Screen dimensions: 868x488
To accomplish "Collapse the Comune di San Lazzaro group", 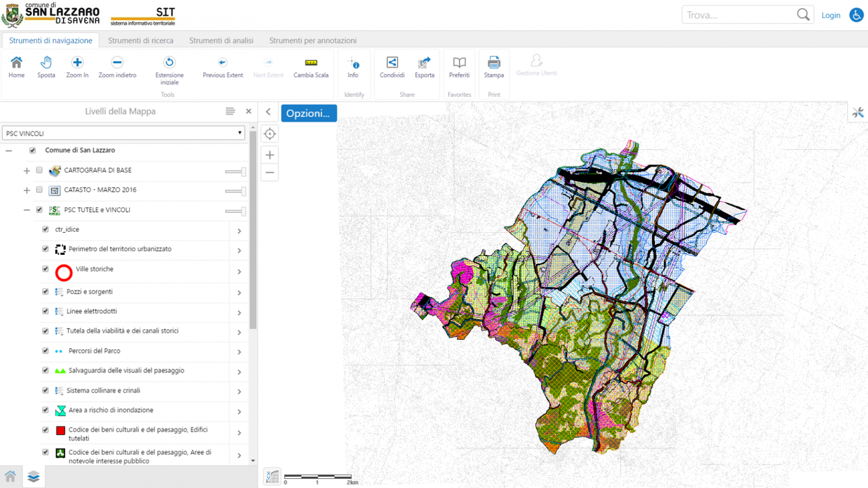I will click(x=9, y=150).
